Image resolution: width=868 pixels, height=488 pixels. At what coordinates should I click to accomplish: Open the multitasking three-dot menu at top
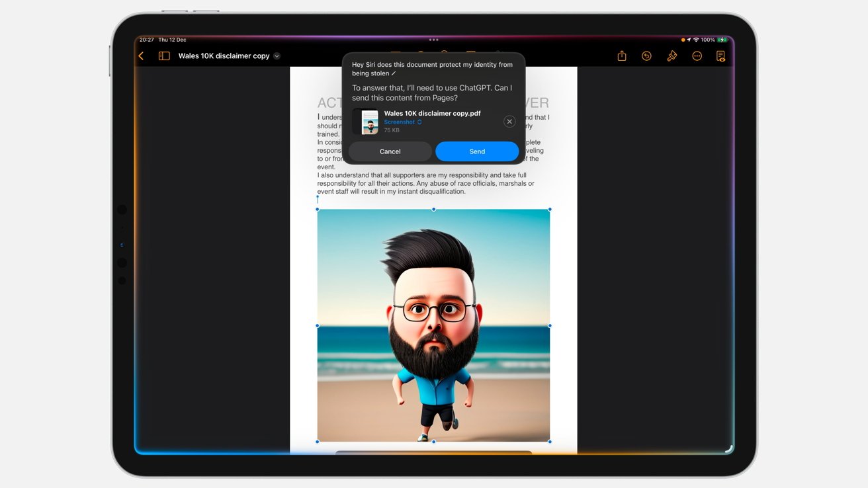pos(434,40)
